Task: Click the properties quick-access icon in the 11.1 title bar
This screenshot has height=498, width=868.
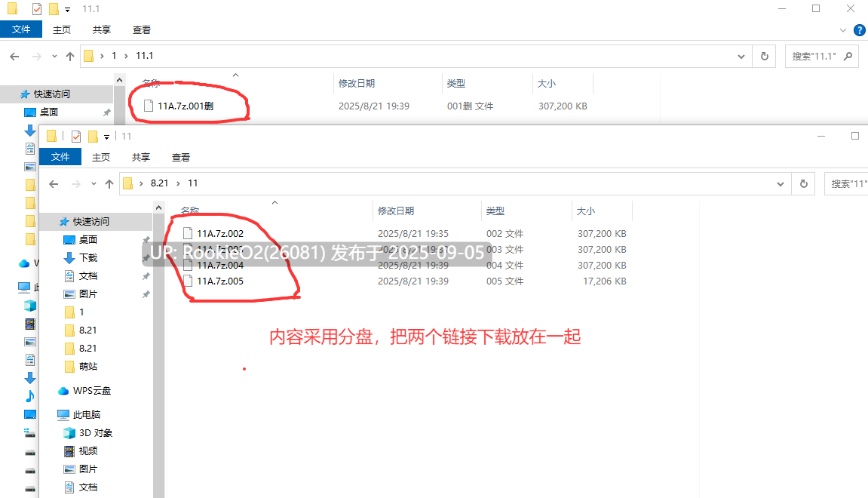Action: tap(36, 9)
